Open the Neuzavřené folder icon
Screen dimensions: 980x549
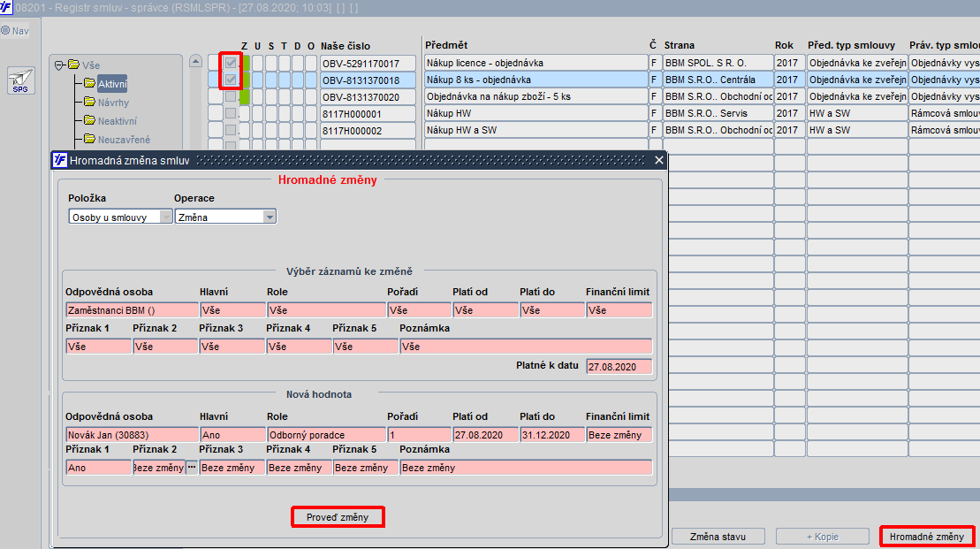click(x=89, y=139)
